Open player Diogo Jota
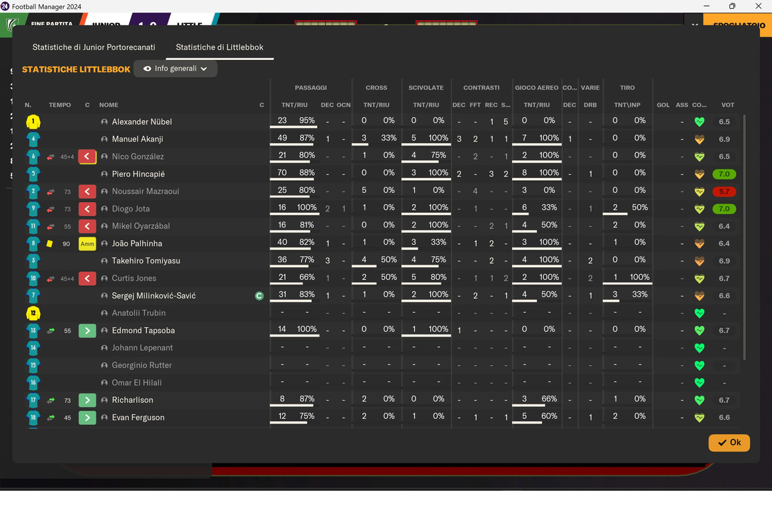 pyautogui.click(x=130, y=209)
